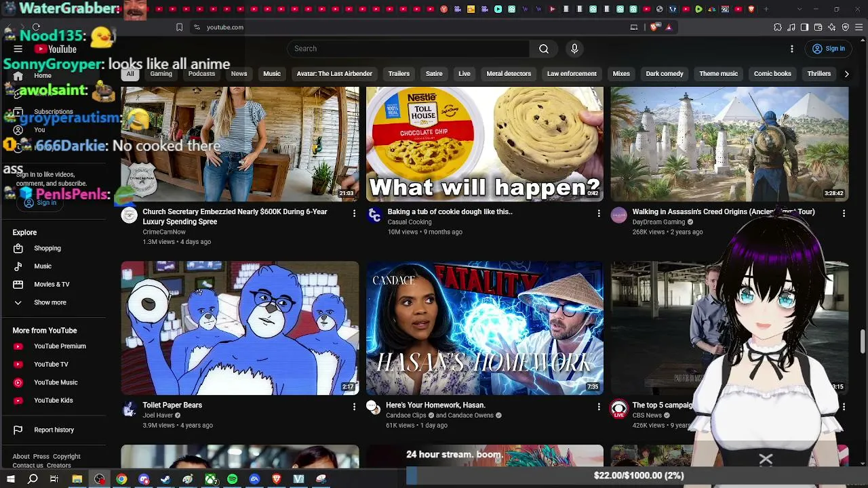This screenshot has width=868, height=488.
Task: Select the Gaming filter chip
Action: click(161, 74)
